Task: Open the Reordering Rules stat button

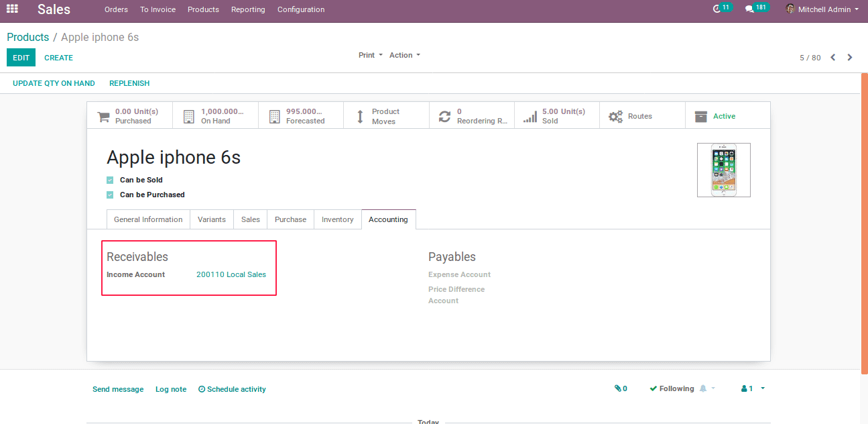Action: click(x=472, y=116)
